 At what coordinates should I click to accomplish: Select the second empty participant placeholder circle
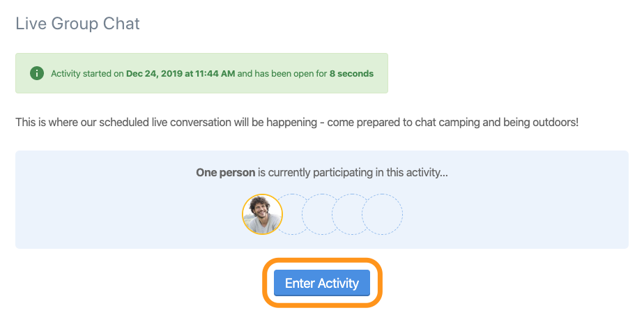tap(323, 215)
